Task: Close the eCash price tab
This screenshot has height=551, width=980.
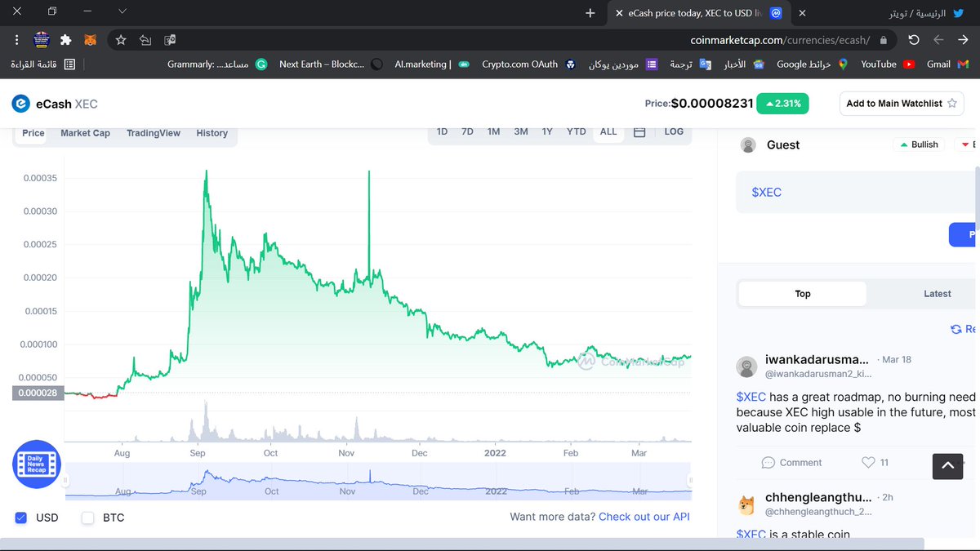Action: (618, 13)
